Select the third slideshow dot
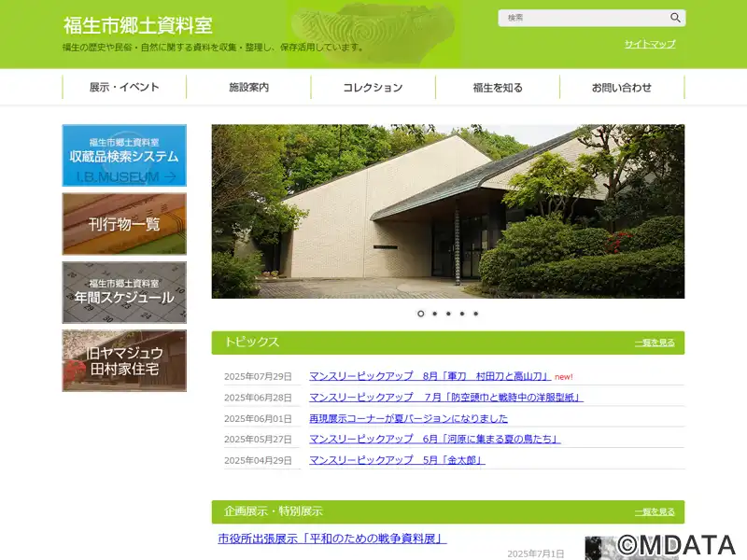 pos(448,314)
